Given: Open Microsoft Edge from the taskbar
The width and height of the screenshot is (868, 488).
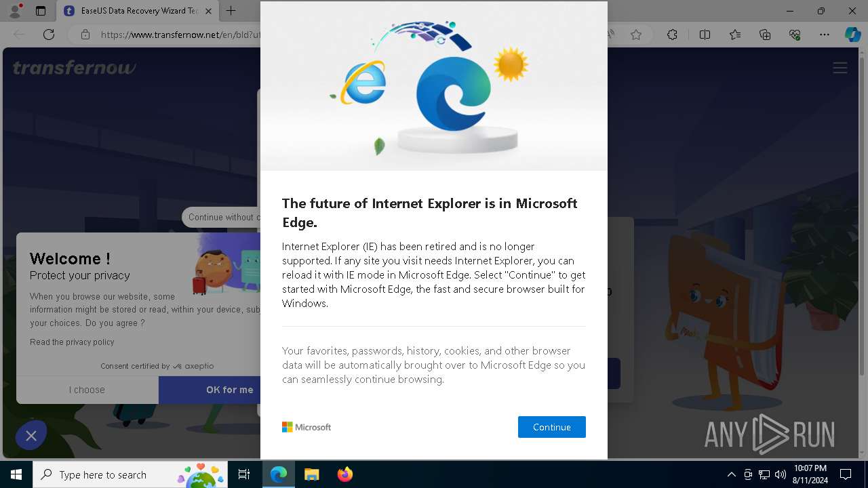Looking at the screenshot, I should [279, 474].
